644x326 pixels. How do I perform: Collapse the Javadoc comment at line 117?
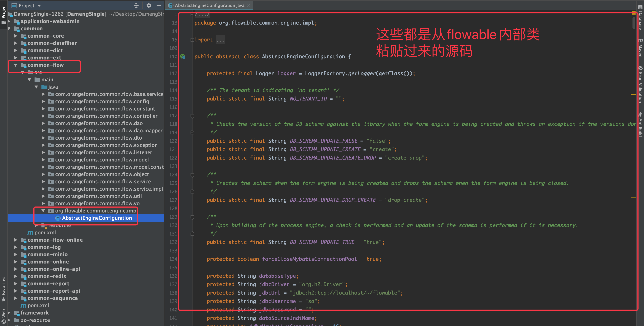pyautogui.click(x=192, y=116)
